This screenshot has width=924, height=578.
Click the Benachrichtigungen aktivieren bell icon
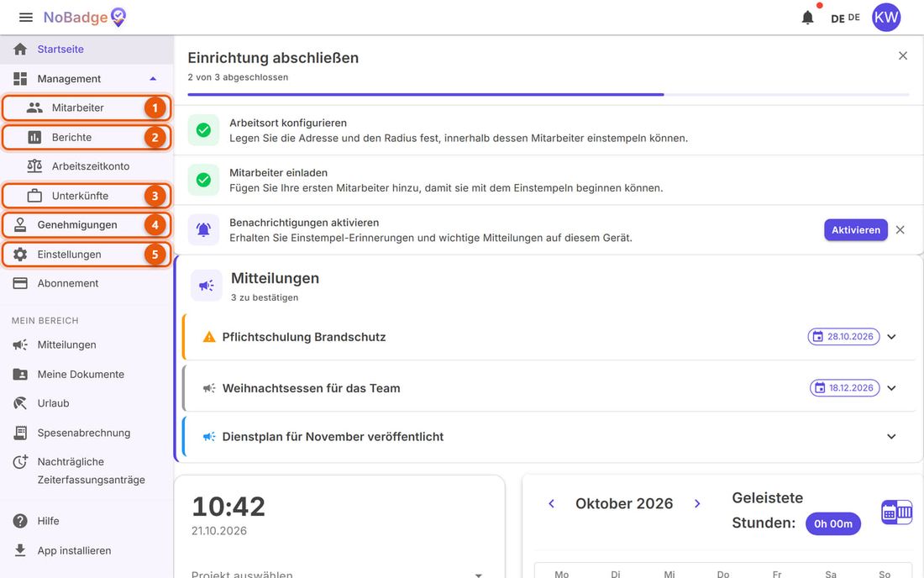[x=203, y=230]
